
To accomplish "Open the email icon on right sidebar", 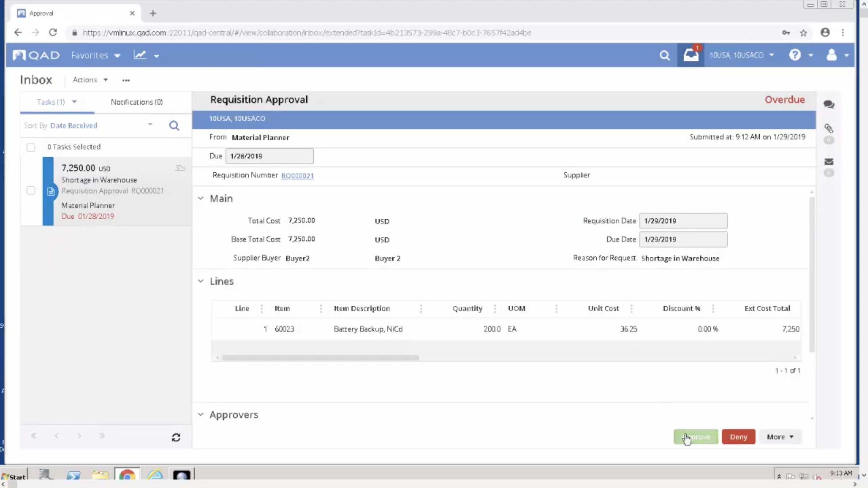I will point(829,161).
